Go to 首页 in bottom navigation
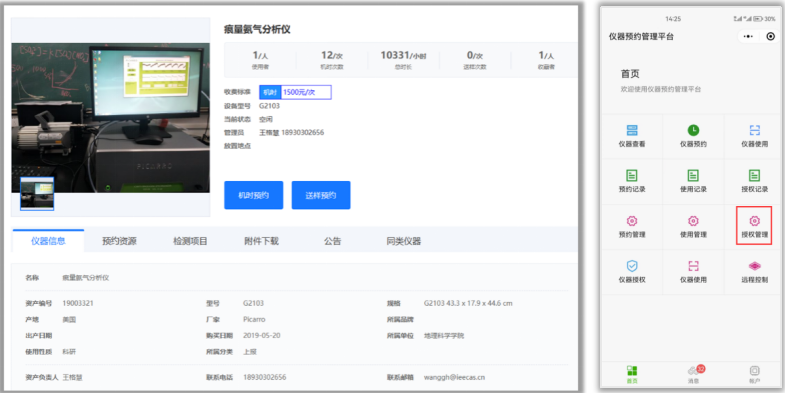 (x=632, y=374)
